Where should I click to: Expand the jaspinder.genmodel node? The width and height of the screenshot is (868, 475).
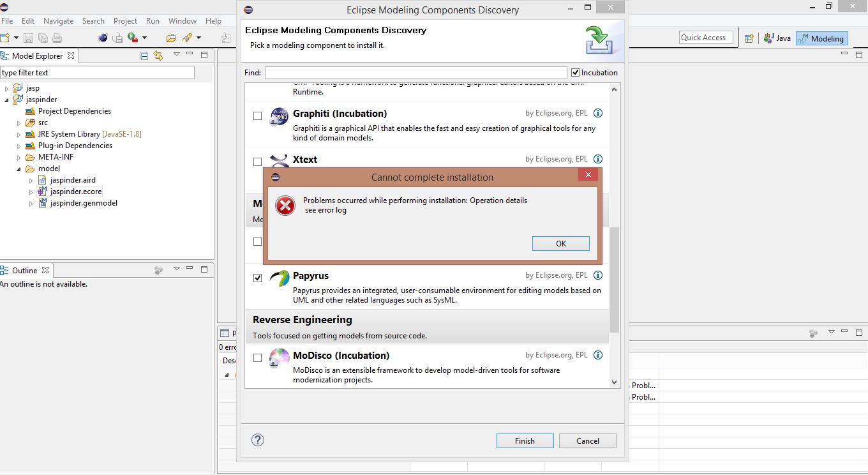tap(31, 203)
